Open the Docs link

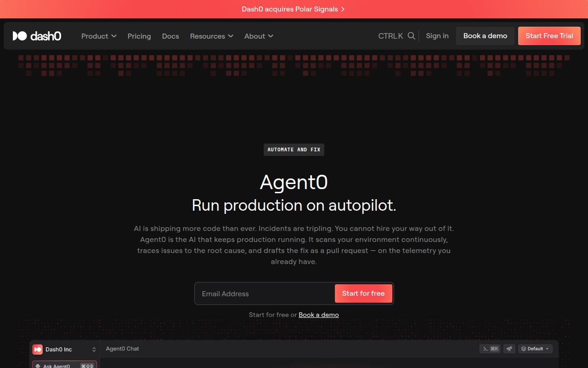(170, 36)
